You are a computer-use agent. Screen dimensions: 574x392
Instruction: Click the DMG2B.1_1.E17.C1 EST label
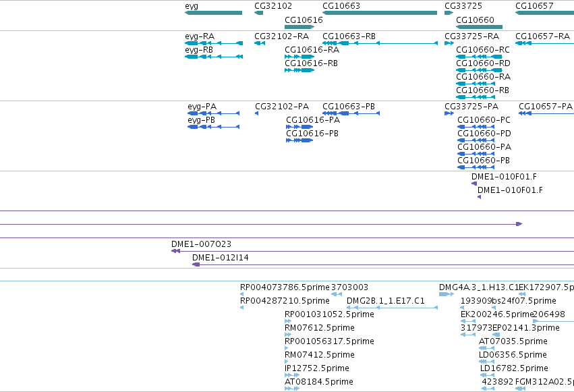pyautogui.click(x=385, y=301)
